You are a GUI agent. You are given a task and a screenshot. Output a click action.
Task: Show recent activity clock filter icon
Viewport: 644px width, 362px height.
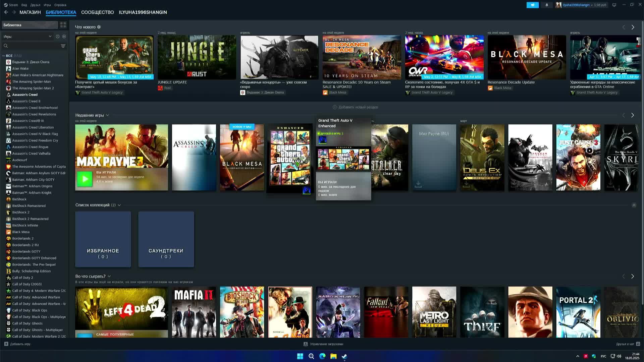58,37
